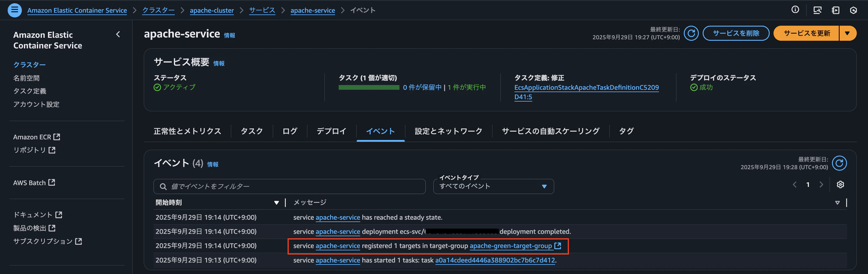Image resolution: width=868 pixels, height=274 pixels.
Task: Open the Amazon ECR external link
Action: (36, 137)
